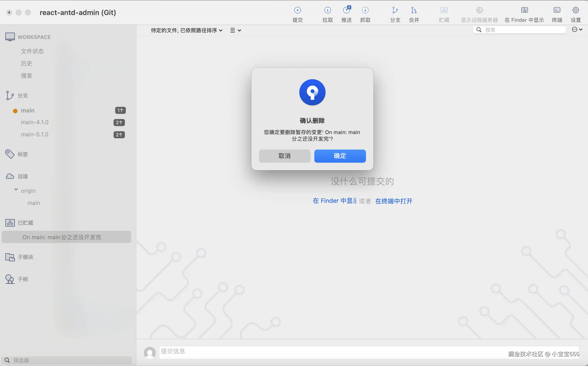The height and width of the screenshot is (366, 588).
Task: Confirm stash deletion with 确定
Action: pyautogui.click(x=340, y=156)
